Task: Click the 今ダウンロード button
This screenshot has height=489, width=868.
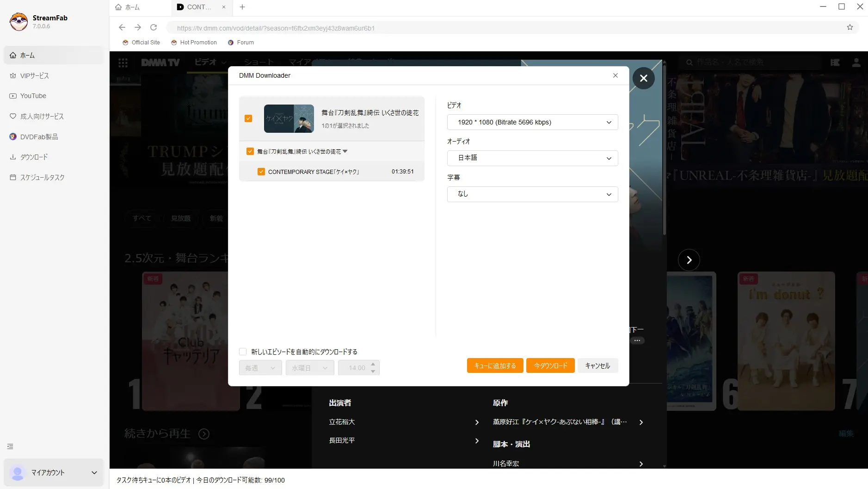Action: [550, 365]
